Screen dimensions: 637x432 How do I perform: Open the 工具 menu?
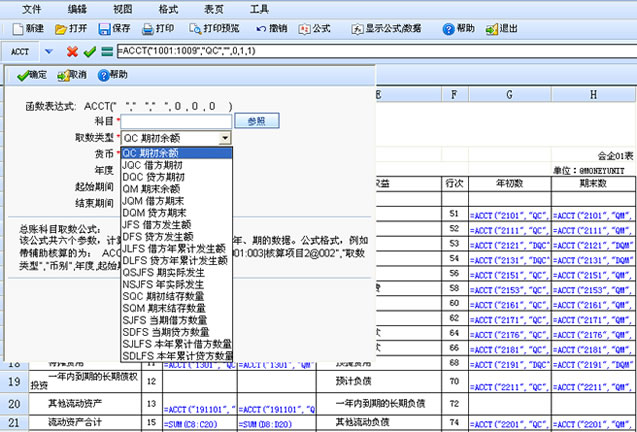tap(259, 9)
